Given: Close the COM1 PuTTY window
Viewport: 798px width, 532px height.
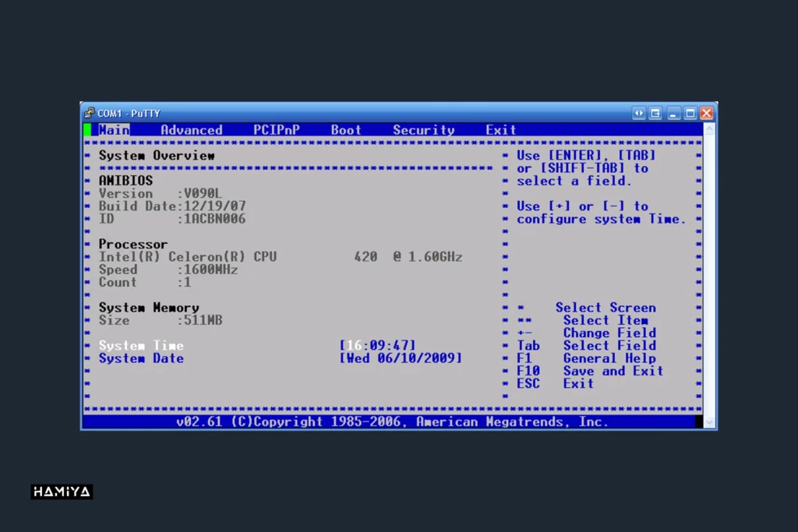Looking at the screenshot, I should 706,113.
